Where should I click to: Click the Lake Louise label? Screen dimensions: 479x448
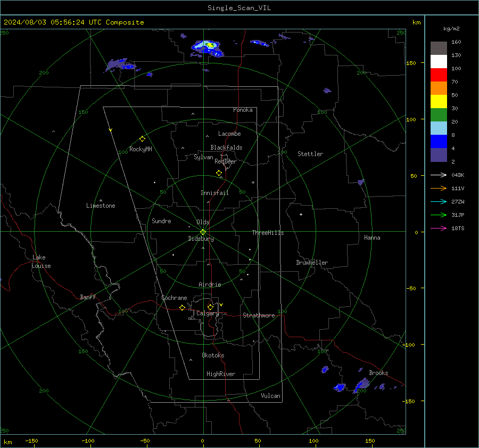click(x=41, y=262)
